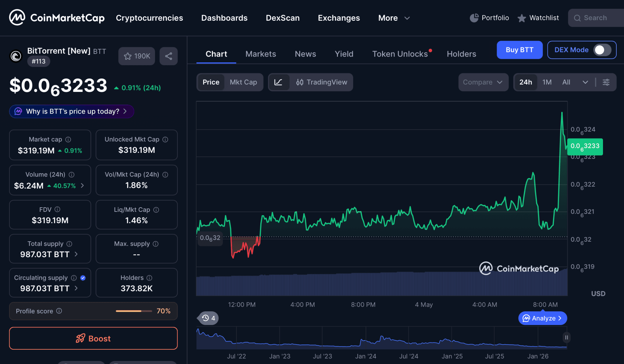Expand the More menu
This screenshot has width=624, height=364.
[394, 18]
